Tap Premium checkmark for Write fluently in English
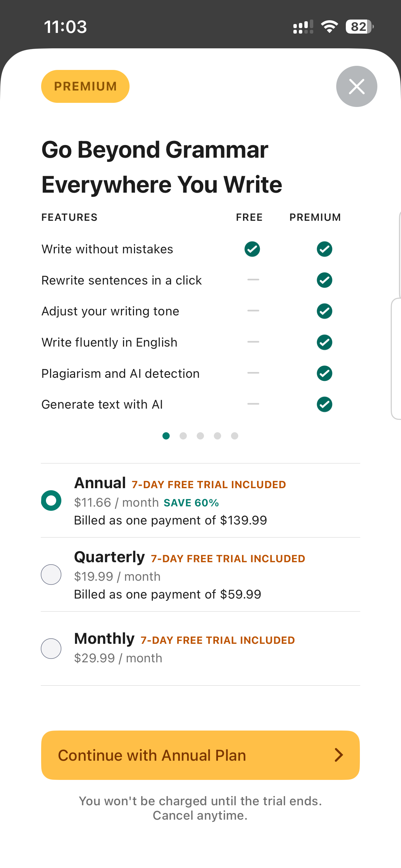The width and height of the screenshot is (401, 868). [324, 342]
